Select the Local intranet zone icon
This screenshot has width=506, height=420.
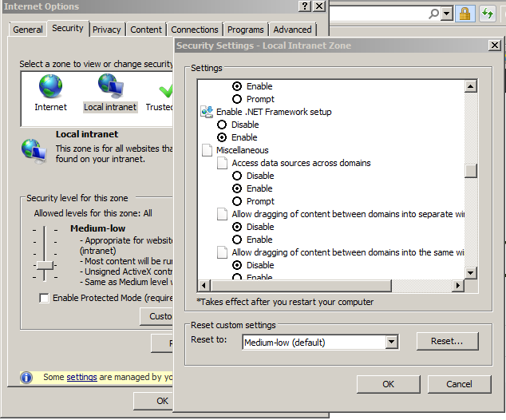[110, 86]
